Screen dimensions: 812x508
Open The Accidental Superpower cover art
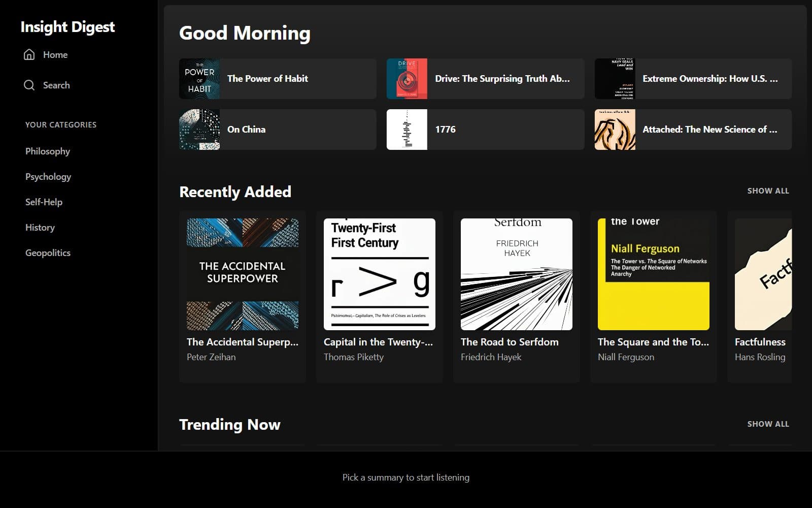click(x=243, y=274)
